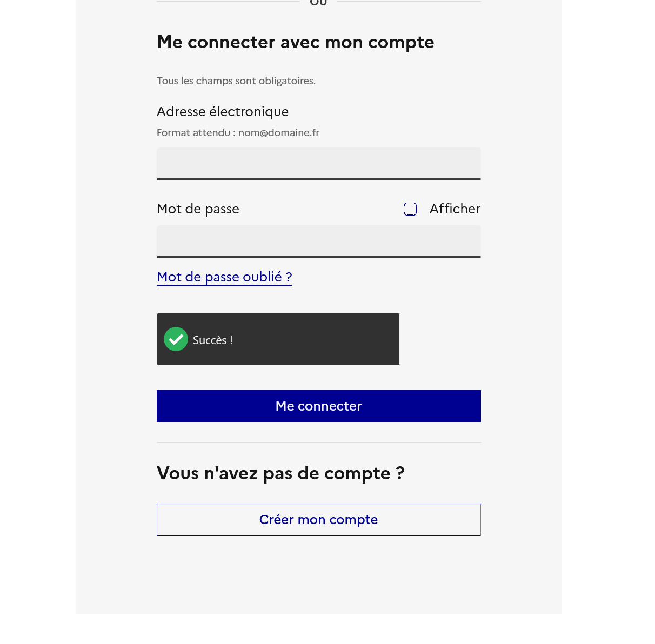Tick the Afficher password checkbox
655x644 pixels.
click(x=410, y=209)
